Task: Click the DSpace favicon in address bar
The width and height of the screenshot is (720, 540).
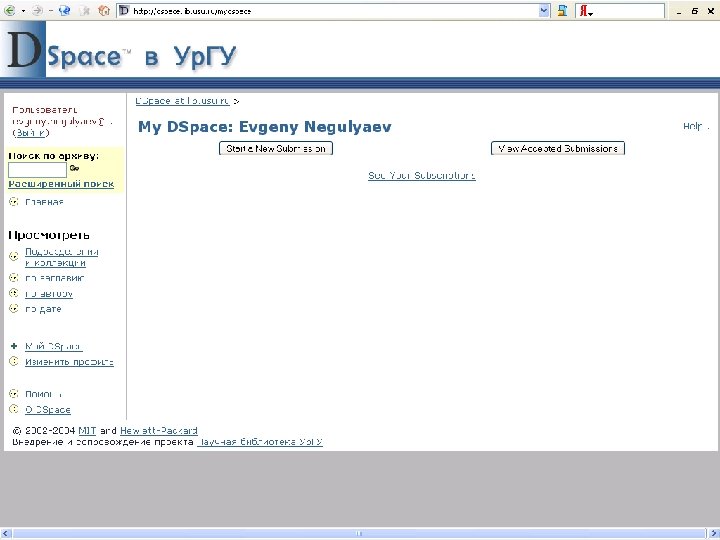Action: (124, 11)
